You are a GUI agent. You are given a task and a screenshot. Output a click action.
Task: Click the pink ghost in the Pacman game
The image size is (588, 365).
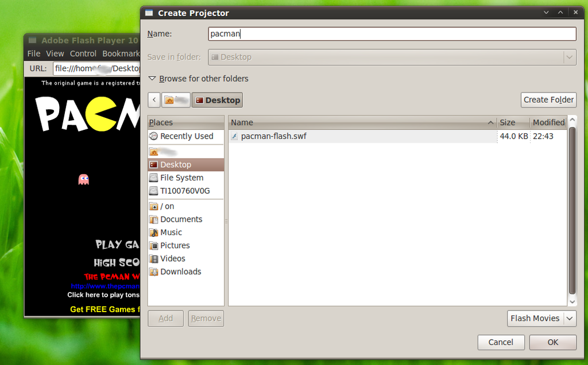84,179
